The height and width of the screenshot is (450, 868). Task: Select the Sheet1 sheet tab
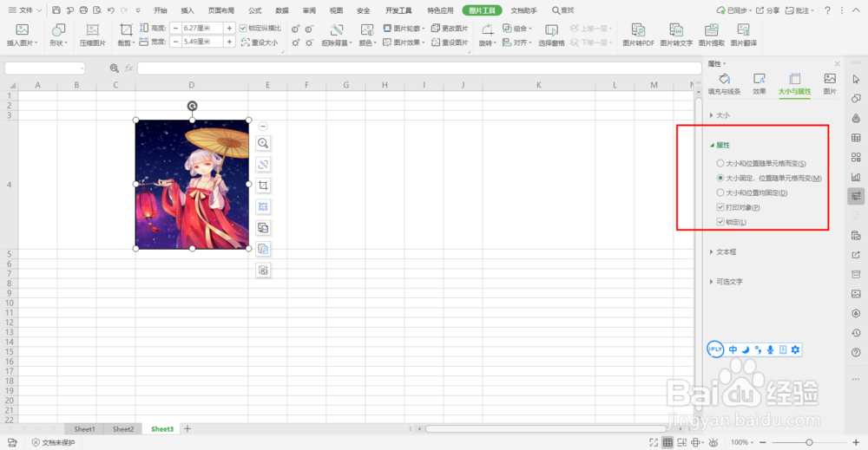tap(84, 429)
